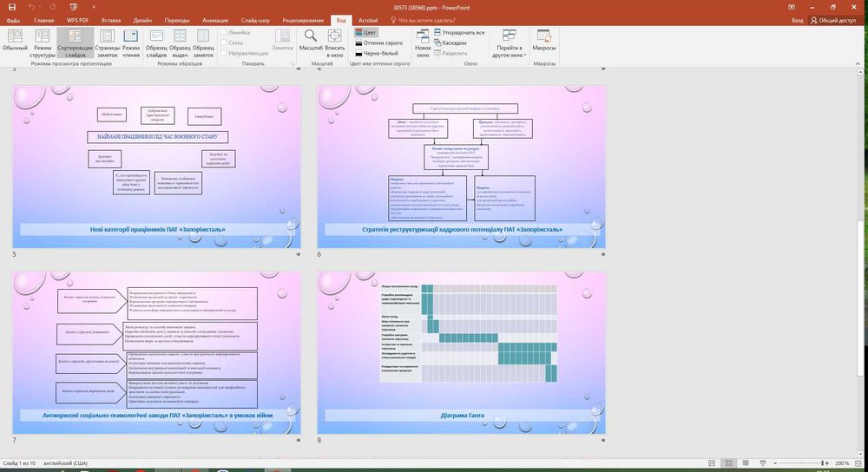The height and width of the screenshot is (472, 868).
Task: Select slide 8 Діаграма Ганта thumbnail
Action: (461, 352)
